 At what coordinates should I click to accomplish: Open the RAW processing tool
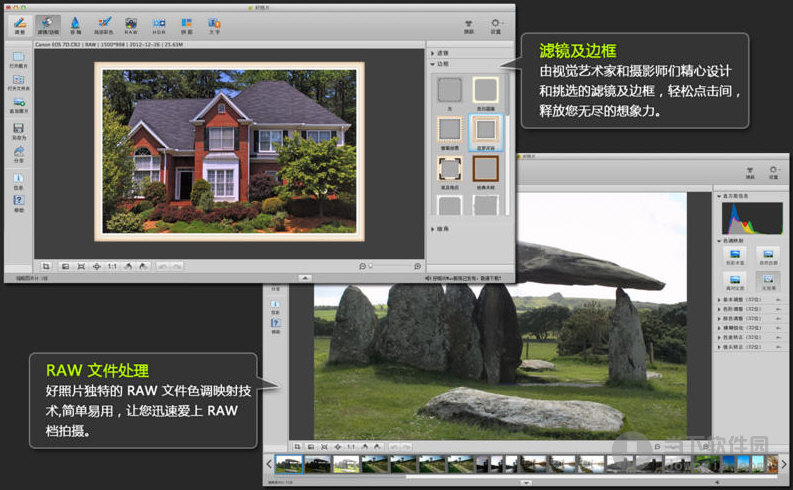tap(131, 24)
